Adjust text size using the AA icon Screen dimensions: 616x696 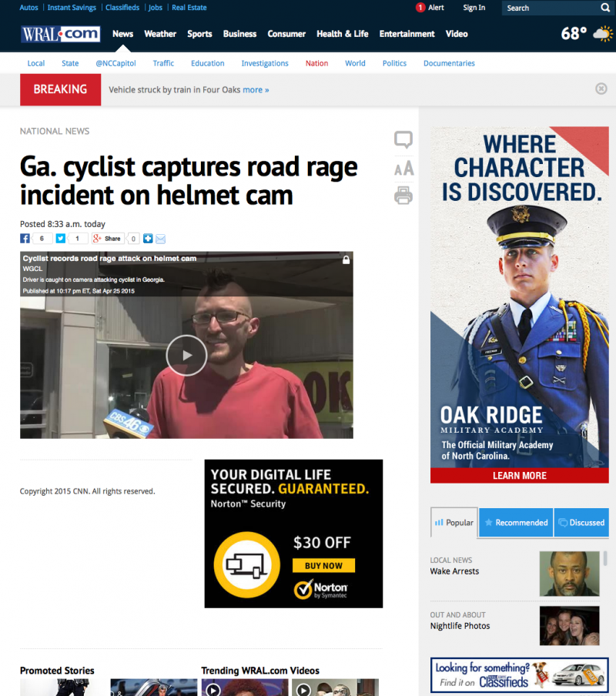coord(403,168)
